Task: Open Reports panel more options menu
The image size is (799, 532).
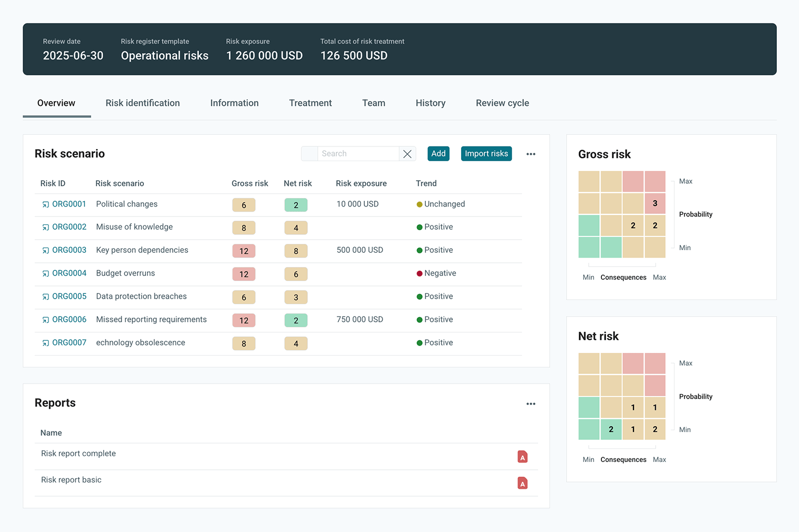Action: click(x=531, y=404)
